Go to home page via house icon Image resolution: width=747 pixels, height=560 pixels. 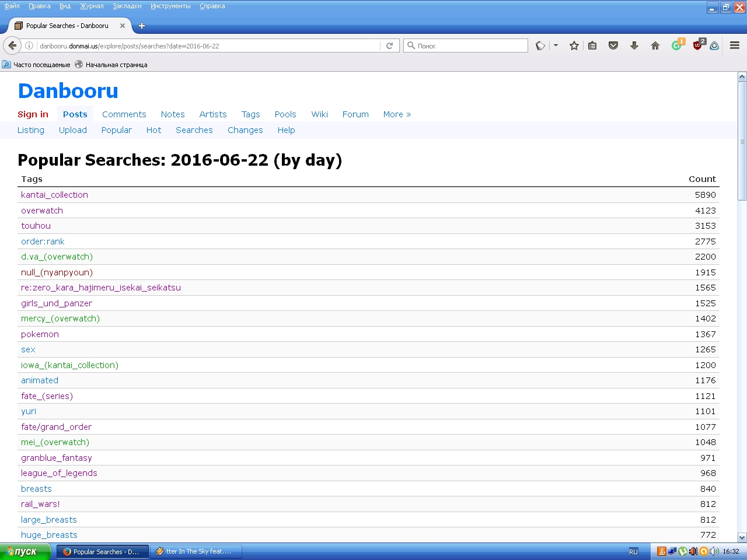pyautogui.click(x=655, y=45)
